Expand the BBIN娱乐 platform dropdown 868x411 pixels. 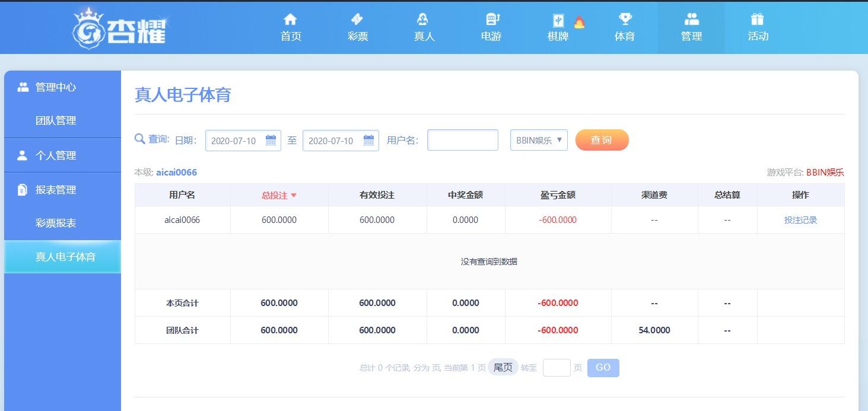click(x=539, y=141)
